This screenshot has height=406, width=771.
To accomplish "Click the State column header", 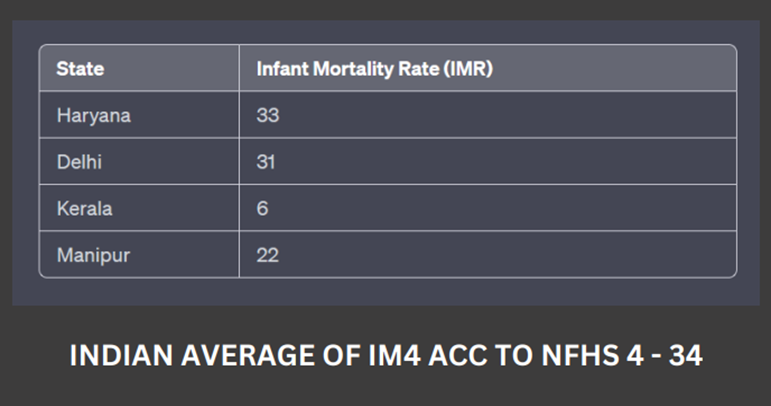I will 80,70.
